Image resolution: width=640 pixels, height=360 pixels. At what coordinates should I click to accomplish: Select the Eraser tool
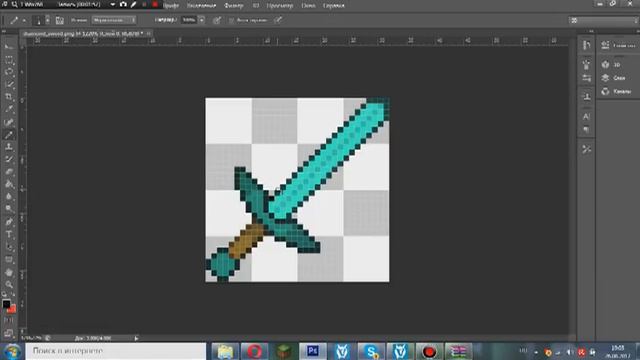coord(9,172)
